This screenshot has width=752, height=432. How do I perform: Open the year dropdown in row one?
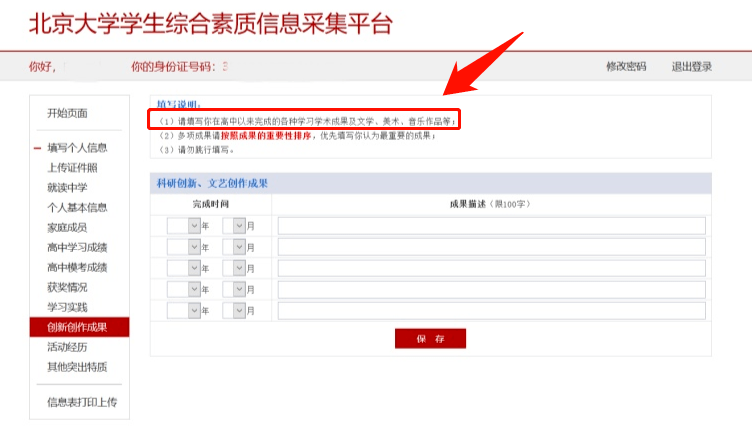tap(184, 226)
